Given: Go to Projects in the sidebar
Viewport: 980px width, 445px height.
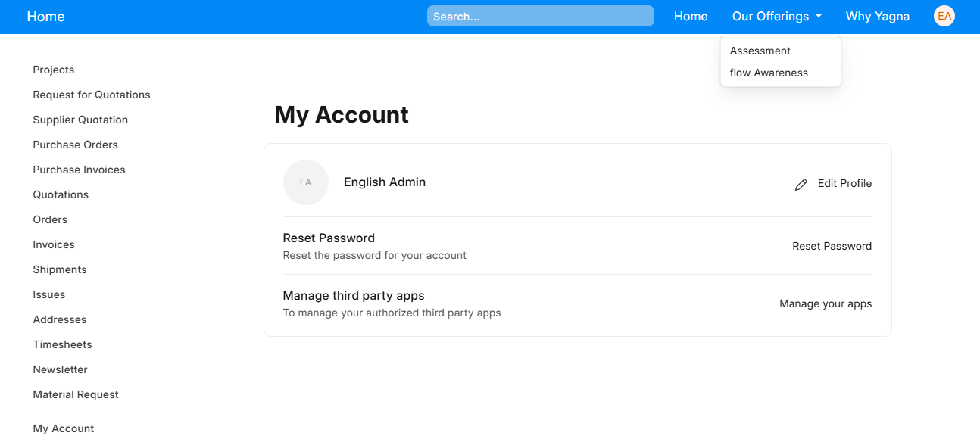Looking at the screenshot, I should pos(54,70).
